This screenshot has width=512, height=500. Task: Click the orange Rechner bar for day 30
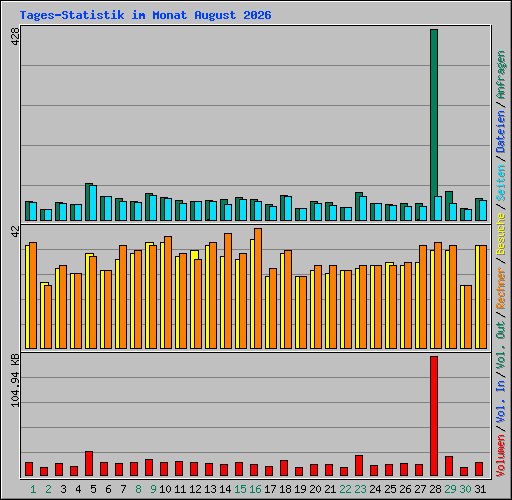tap(468, 317)
